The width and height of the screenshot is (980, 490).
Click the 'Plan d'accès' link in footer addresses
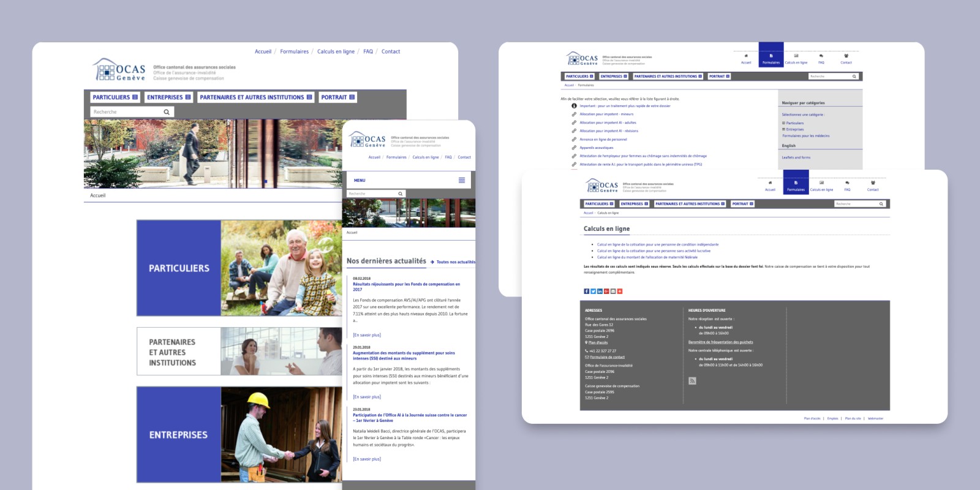pyautogui.click(x=598, y=343)
